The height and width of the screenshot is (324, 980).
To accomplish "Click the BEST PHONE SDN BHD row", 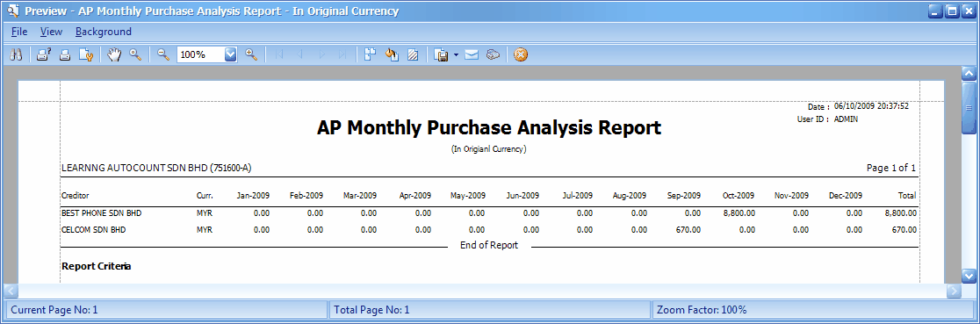I will coord(489,213).
